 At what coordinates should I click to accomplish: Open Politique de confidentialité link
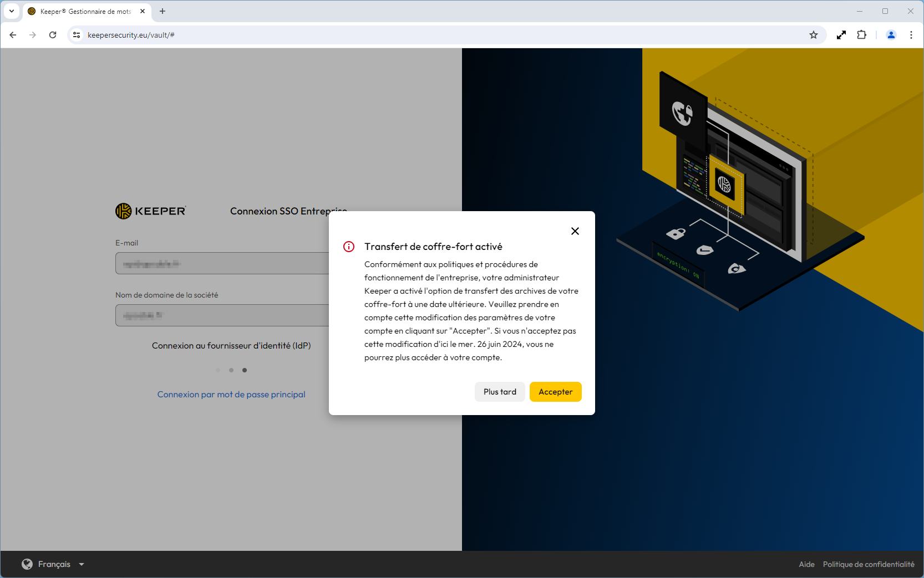click(x=869, y=564)
